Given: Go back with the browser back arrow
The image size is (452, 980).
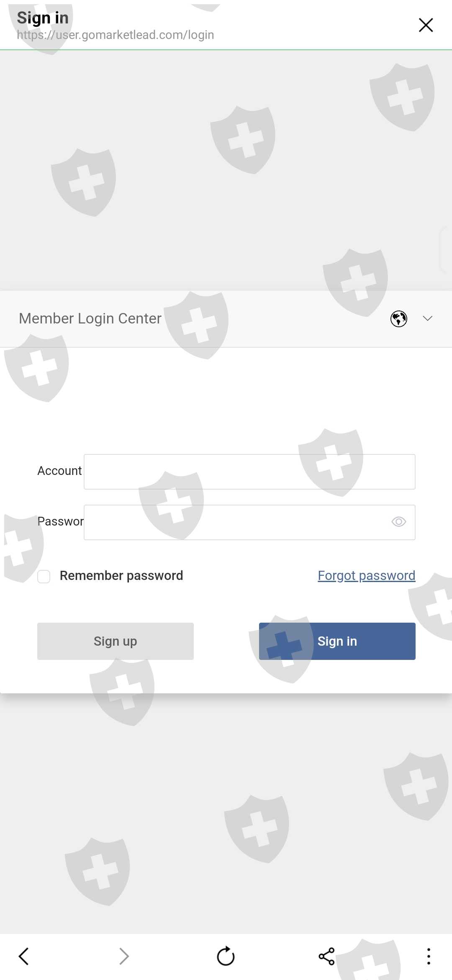Looking at the screenshot, I should coord(24,956).
